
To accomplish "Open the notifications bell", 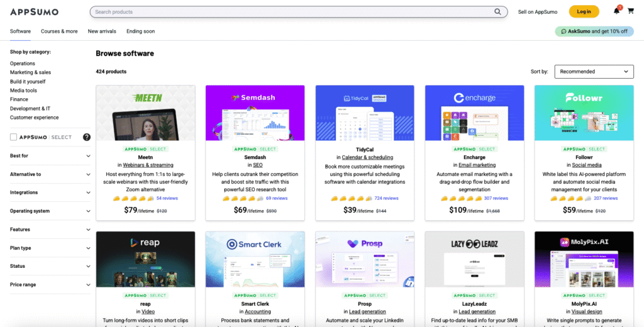I will pyautogui.click(x=616, y=11).
